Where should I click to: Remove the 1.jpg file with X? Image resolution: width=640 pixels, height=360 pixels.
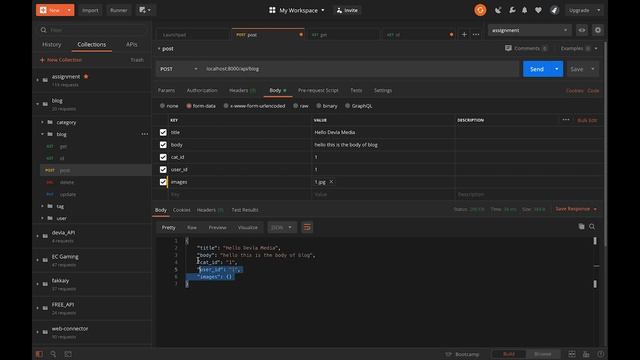331,182
